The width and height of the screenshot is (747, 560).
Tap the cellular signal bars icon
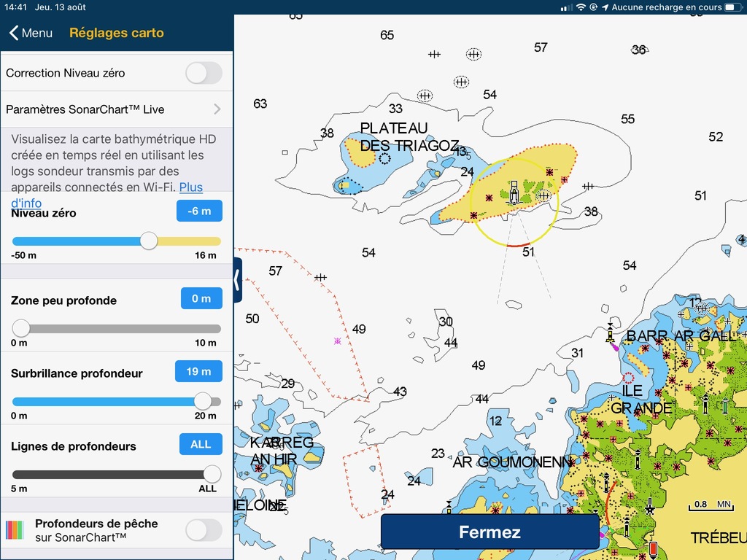pos(566,7)
